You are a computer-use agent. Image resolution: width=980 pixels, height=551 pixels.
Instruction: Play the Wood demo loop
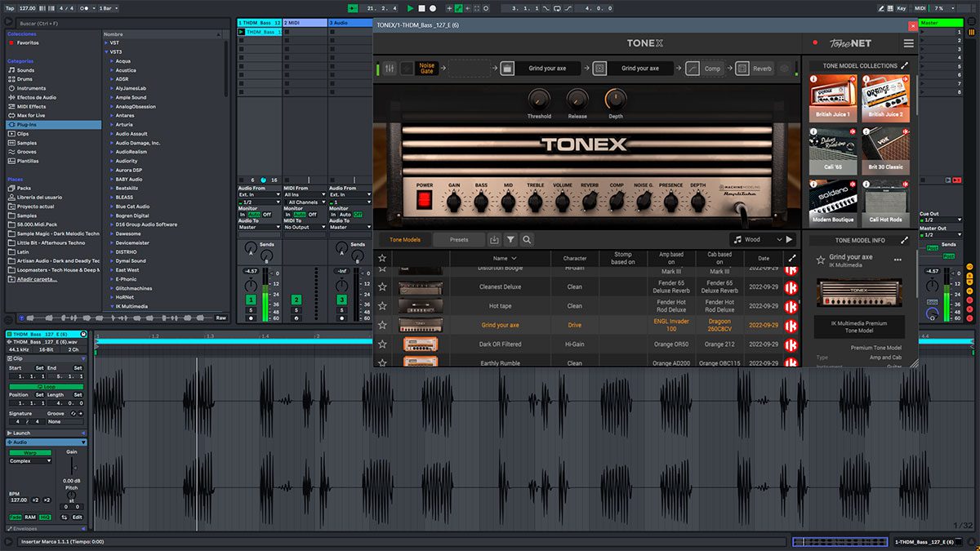pyautogui.click(x=789, y=240)
